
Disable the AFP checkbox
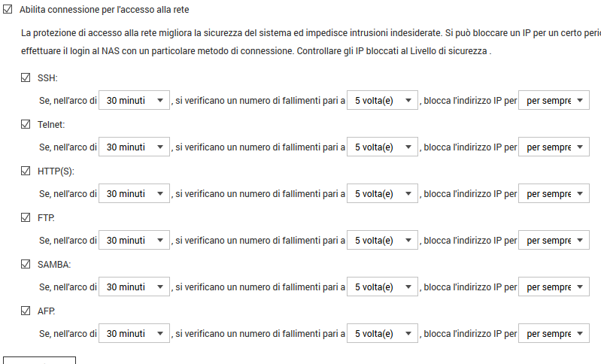[26, 311]
